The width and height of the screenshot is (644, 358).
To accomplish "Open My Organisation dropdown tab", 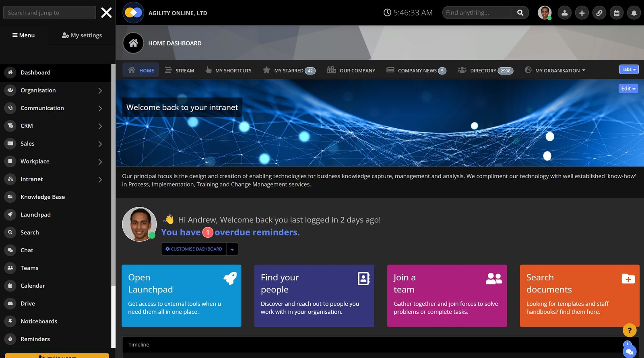I will tap(555, 70).
